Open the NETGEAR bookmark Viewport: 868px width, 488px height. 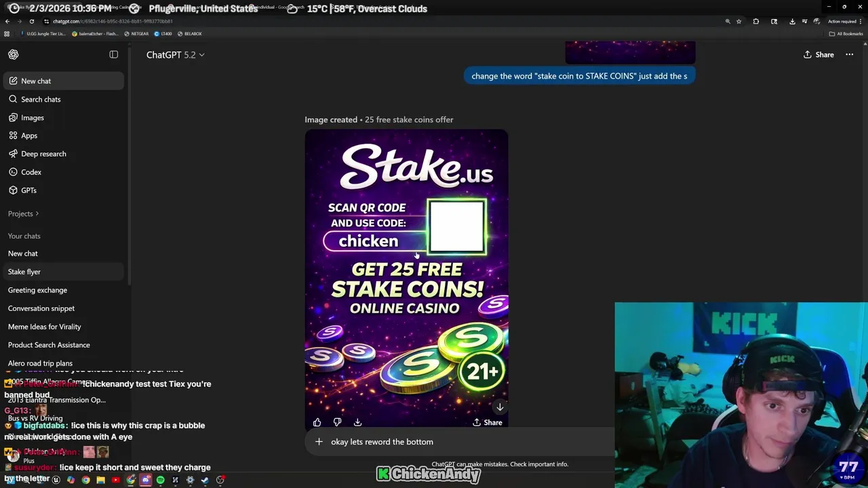click(x=136, y=33)
